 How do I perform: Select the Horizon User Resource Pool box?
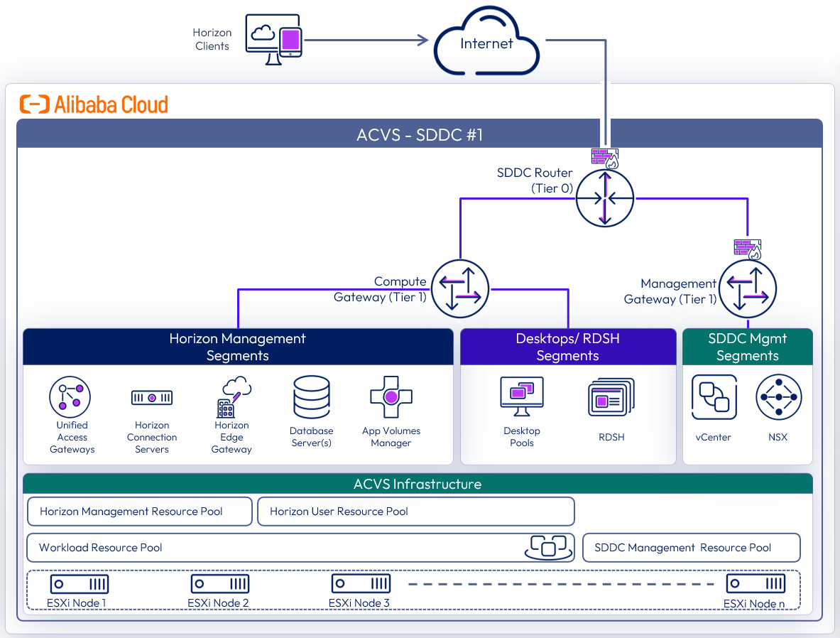[415, 512]
